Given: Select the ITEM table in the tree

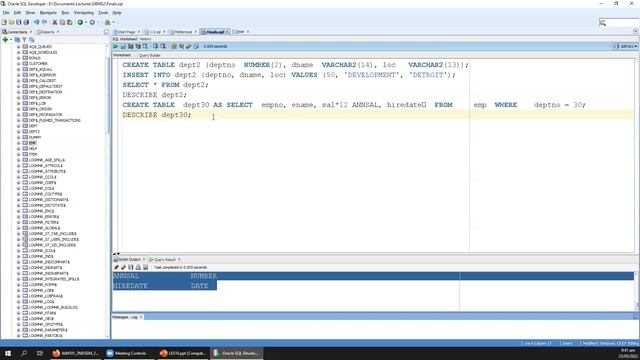Looking at the screenshot, I should pos(33,155).
